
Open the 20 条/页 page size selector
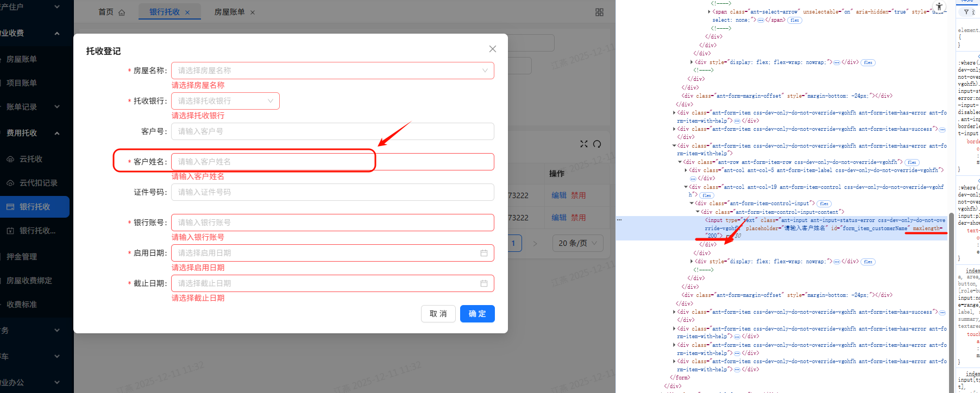tap(577, 243)
